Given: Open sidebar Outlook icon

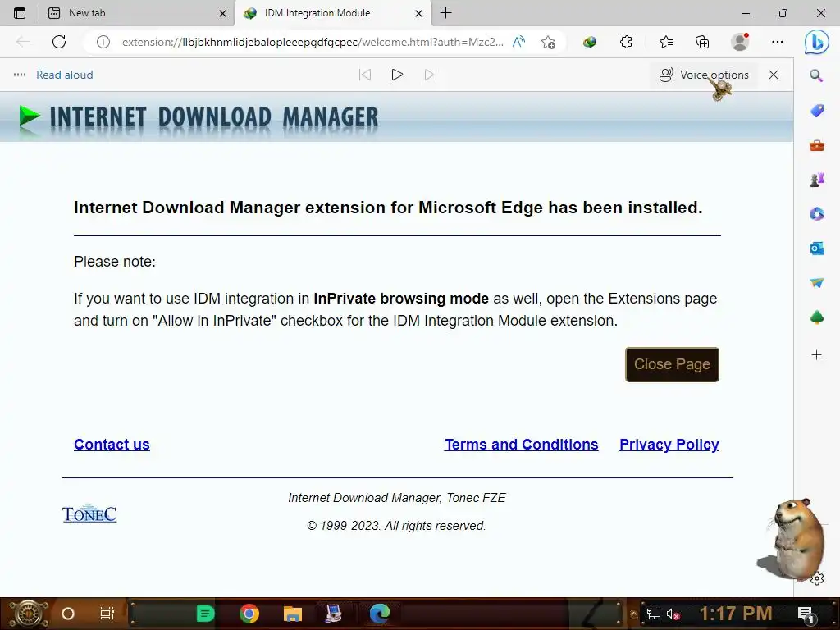Looking at the screenshot, I should tap(816, 249).
